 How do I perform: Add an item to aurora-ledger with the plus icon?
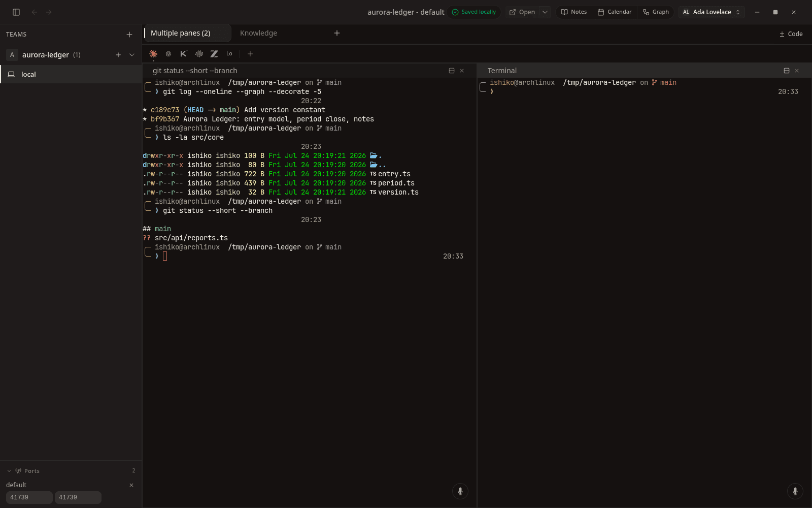pyautogui.click(x=118, y=55)
